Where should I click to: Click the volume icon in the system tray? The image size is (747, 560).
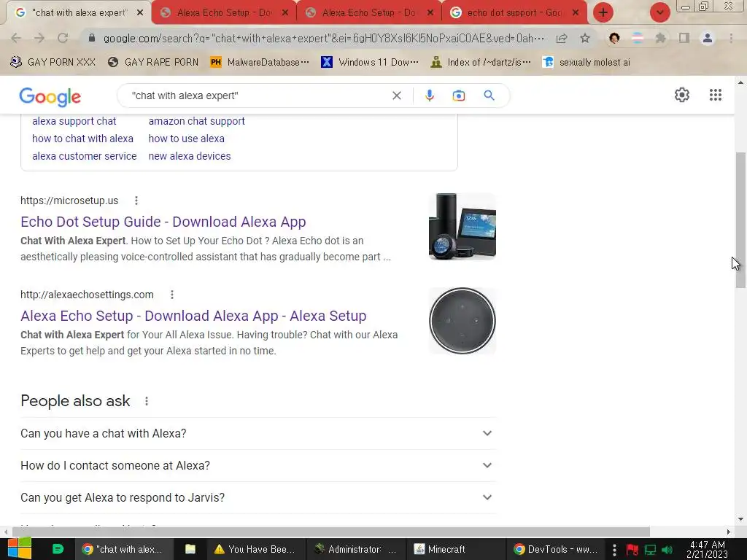pos(667,550)
